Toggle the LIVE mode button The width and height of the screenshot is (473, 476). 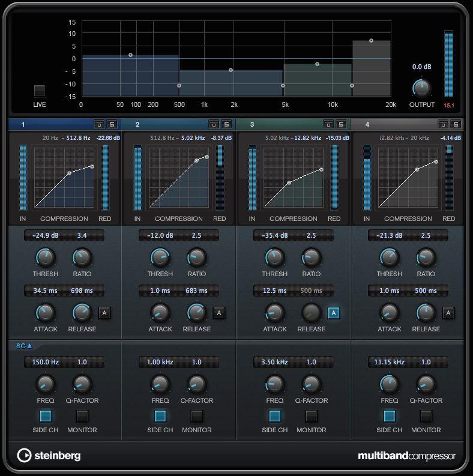point(40,91)
